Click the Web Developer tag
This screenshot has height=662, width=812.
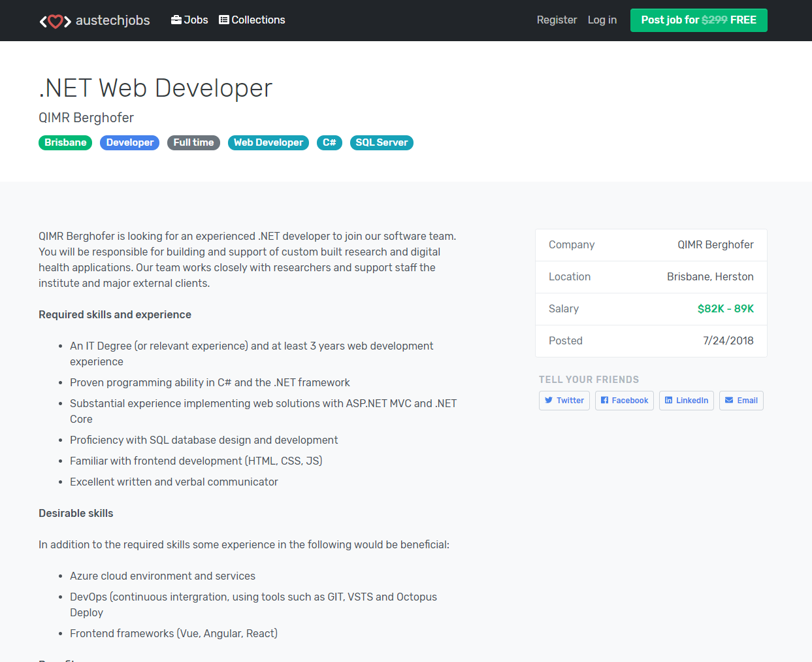click(268, 142)
